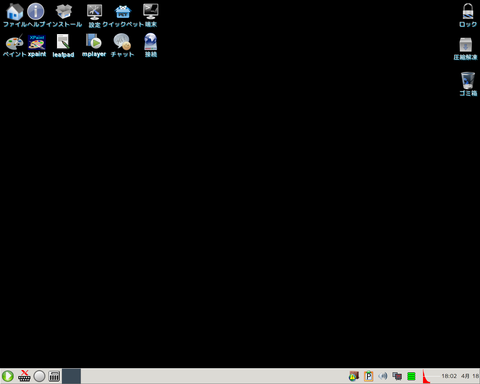Open the クイックペット PET store icon
The height and width of the screenshot is (384, 480).
coord(122,12)
